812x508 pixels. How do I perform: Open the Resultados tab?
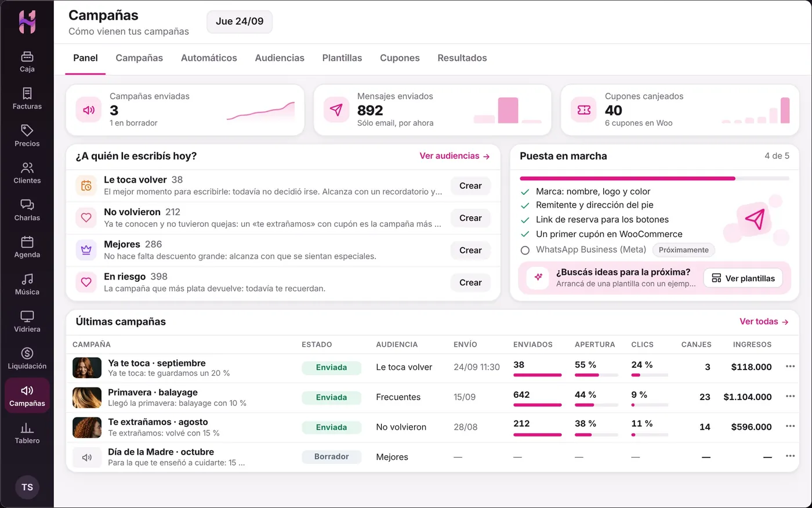[462, 58]
